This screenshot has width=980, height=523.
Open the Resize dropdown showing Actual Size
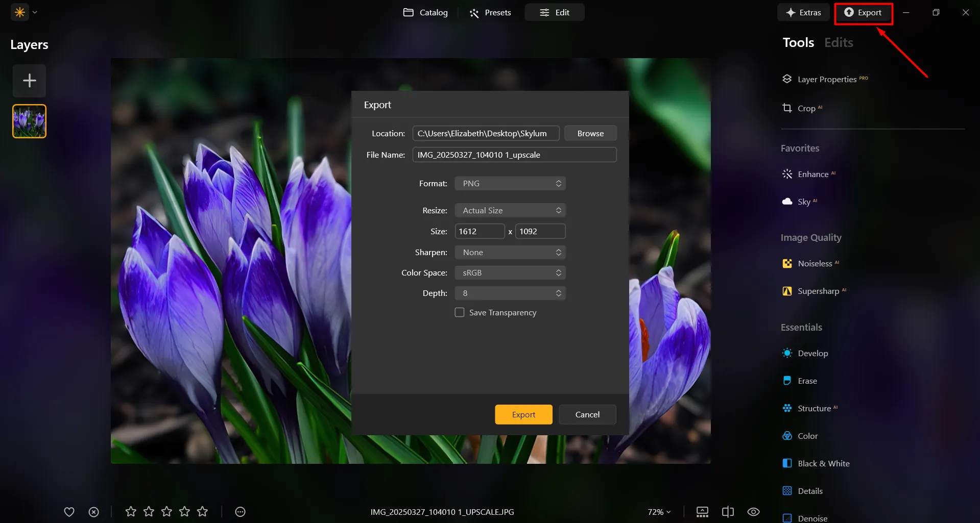point(510,210)
